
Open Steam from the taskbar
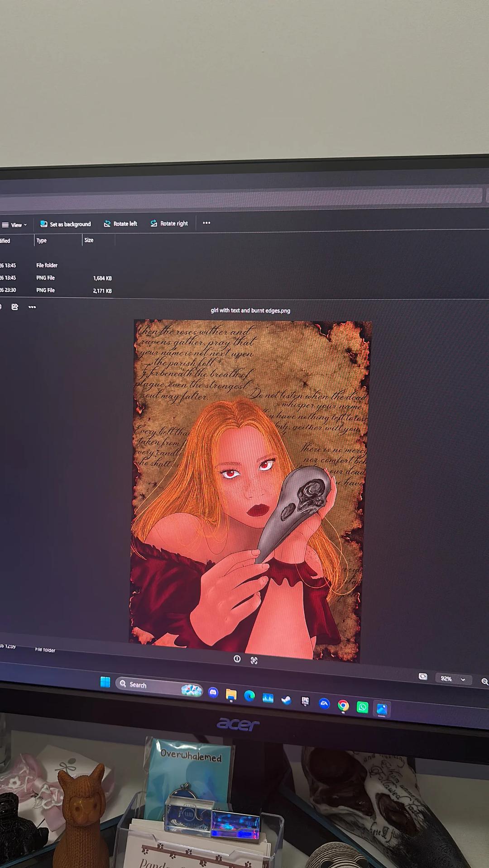click(286, 700)
